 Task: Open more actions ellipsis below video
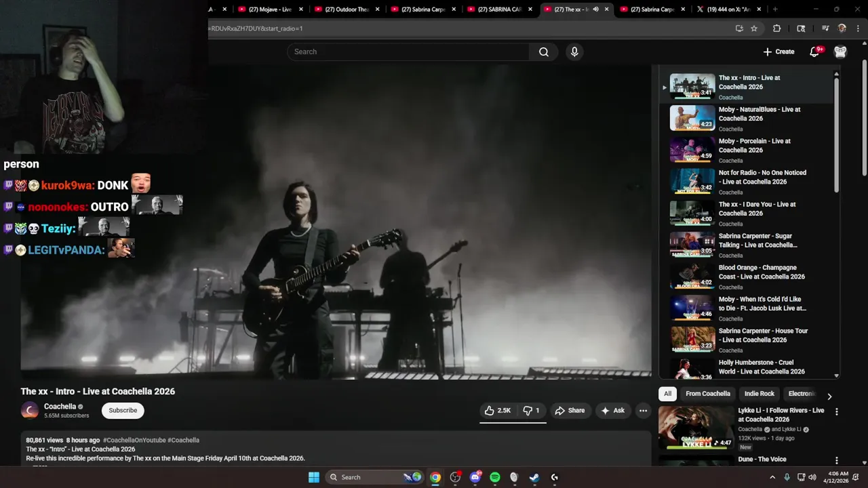point(643,410)
